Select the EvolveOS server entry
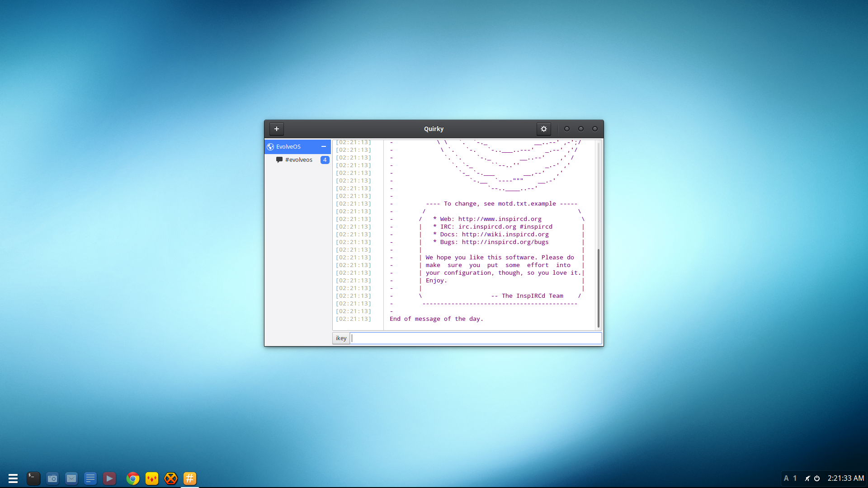This screenshot has height=488, width=868. [297, 146]
